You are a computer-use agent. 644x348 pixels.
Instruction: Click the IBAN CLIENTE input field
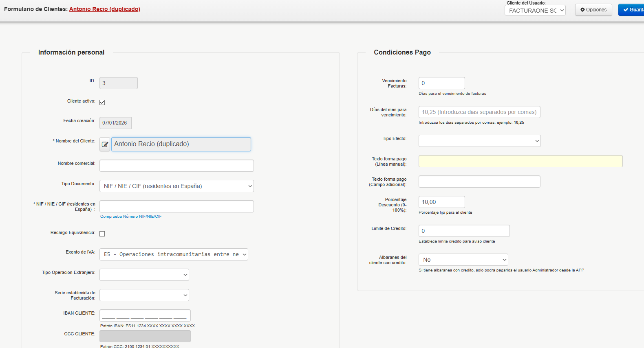145,315
